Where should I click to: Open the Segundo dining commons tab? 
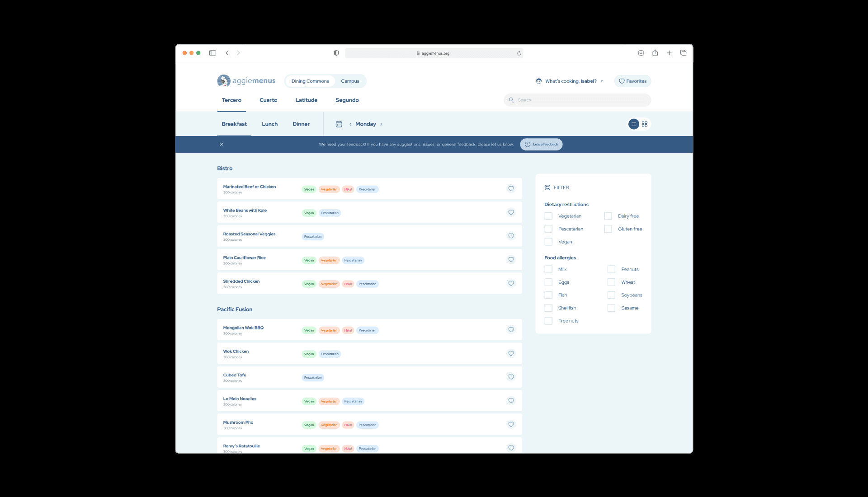coord(347,100)
